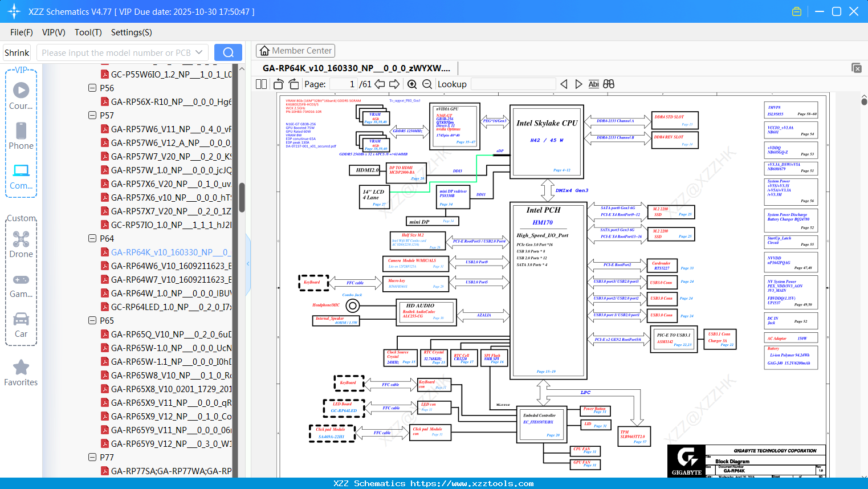Screen dimensions: 868x489
Task: Rotate page counterclockwise icon
Action: [x=279, y=84]
